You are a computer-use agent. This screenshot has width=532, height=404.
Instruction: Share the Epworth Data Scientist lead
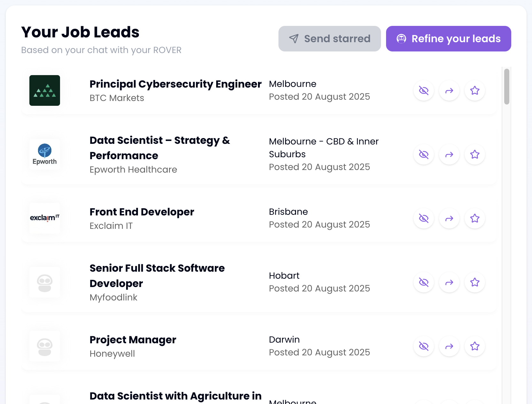click(x=449, y=154)
